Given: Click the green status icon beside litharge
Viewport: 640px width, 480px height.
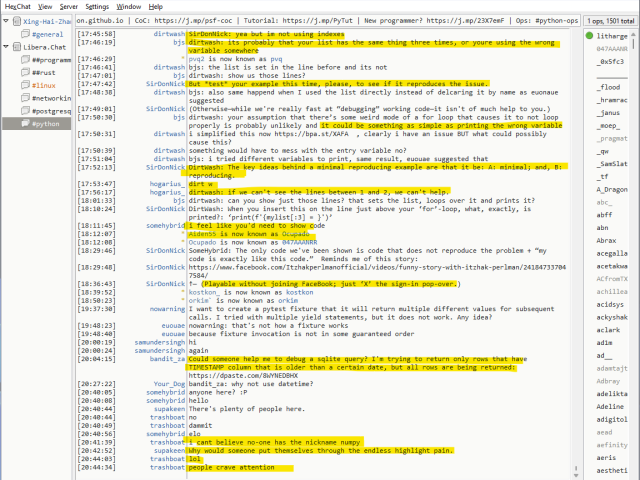Looking at the screenshot, I should click(589, 36).
